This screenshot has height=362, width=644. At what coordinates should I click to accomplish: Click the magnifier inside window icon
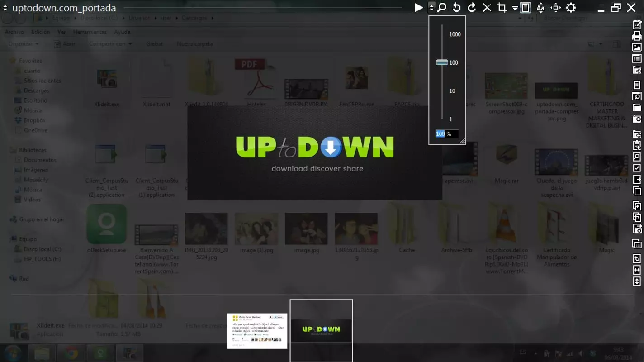coord(637,96)
